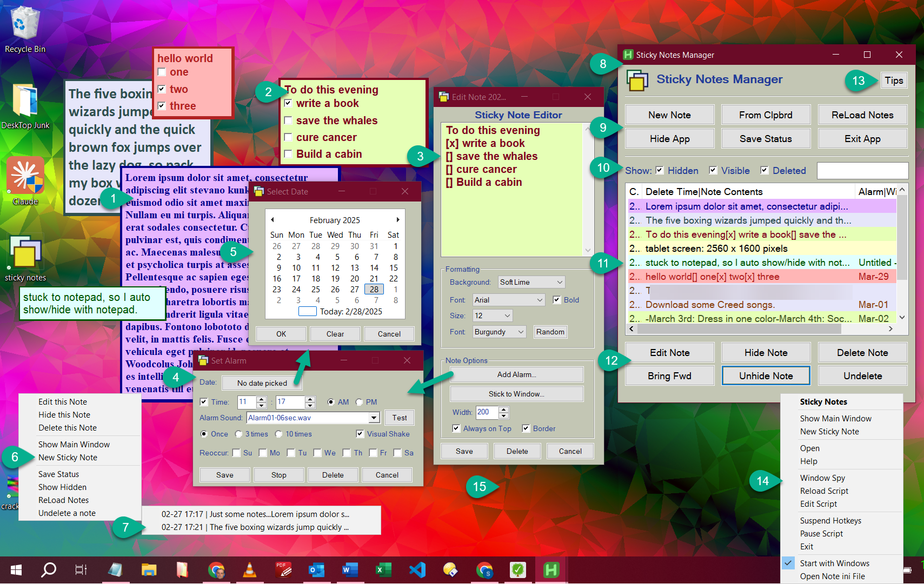Click the Sticky Notes Manager logo icon
This screenshot has width=924, height=584.
tap(637, 80)
